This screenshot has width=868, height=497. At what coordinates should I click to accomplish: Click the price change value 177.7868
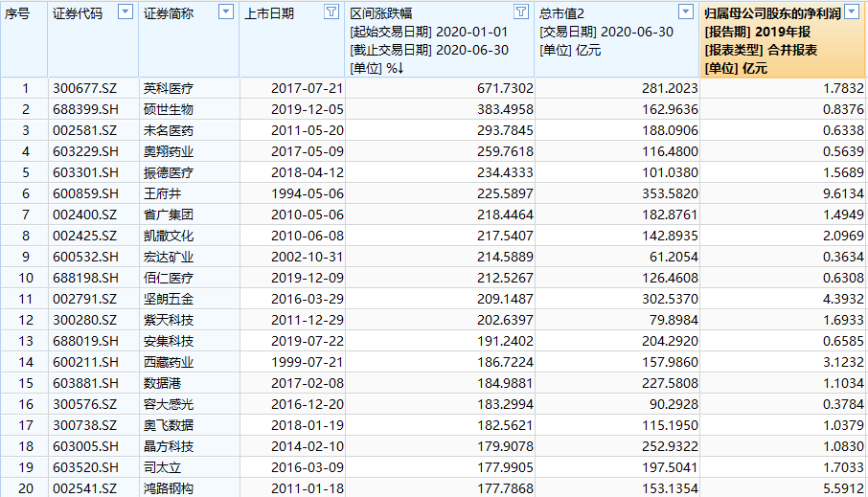click(x=506, y=488)
